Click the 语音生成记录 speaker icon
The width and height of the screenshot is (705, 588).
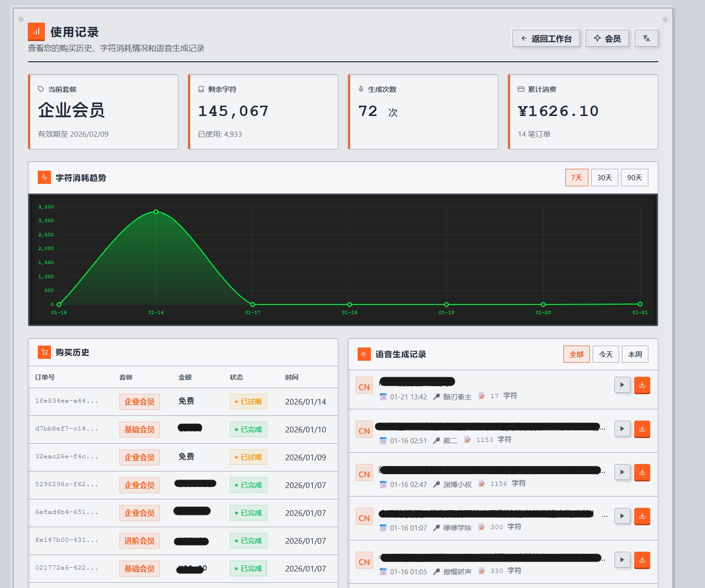364,354
